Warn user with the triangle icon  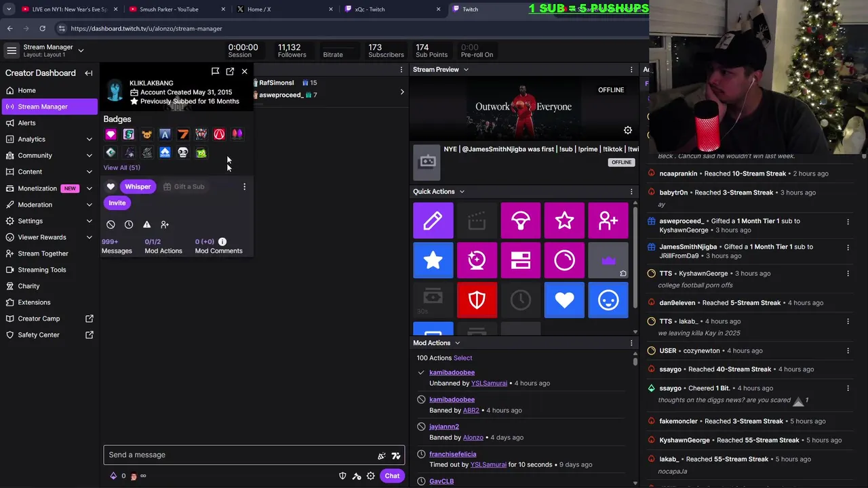pos(147,224)
